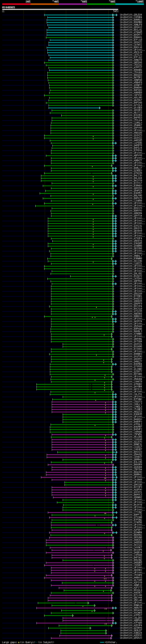Viewport: 146px width, 644px height.
Task: Click the UniRef100_B8A1D3 label
Action: click(131, 75)
